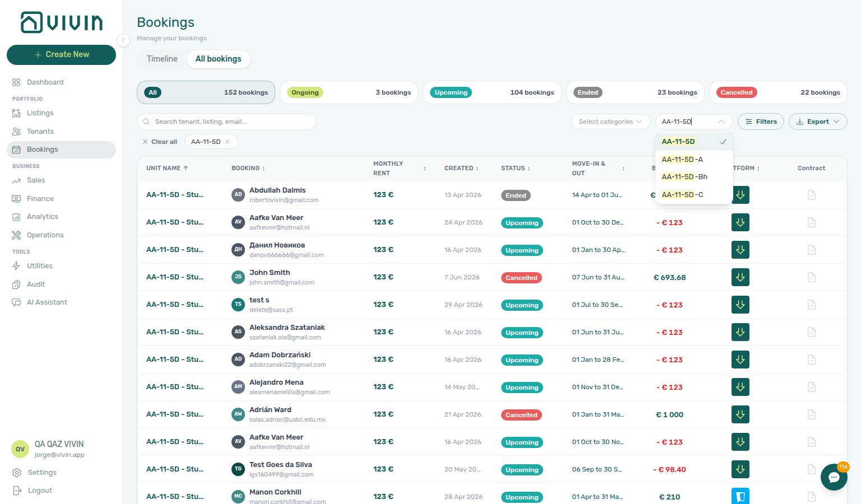The image size is (861, 504).
Task: Remove the AA-11-5D filter chip
Action: 228,142
